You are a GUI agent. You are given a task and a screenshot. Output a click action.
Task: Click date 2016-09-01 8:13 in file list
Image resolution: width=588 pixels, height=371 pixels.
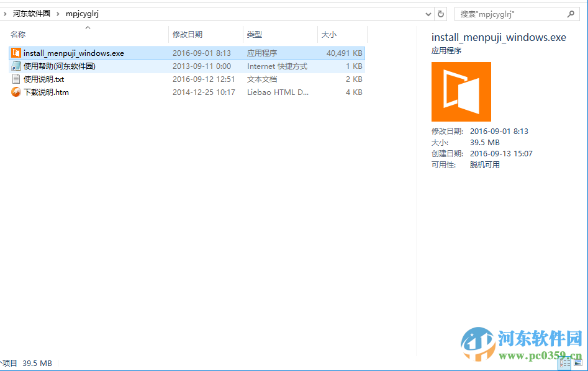[202, 53]
